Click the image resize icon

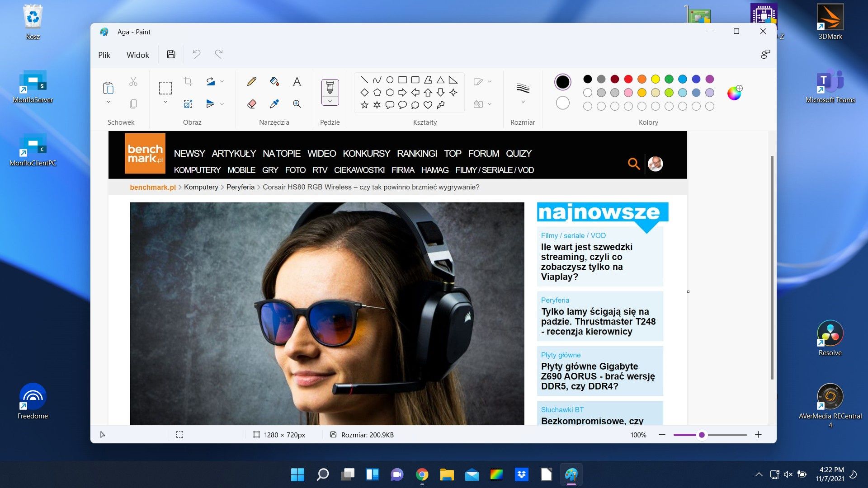pyautogui.click(x=188, y=104)
